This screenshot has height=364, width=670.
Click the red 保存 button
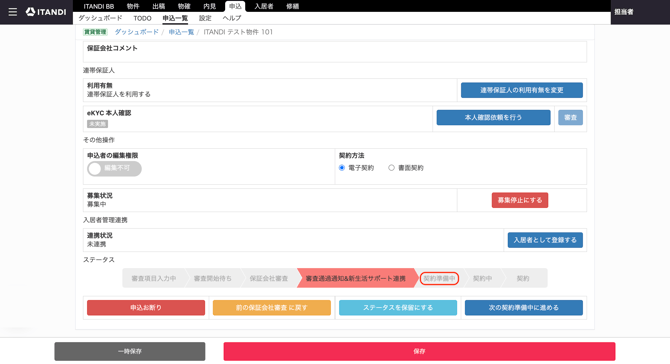coord(419,351)
